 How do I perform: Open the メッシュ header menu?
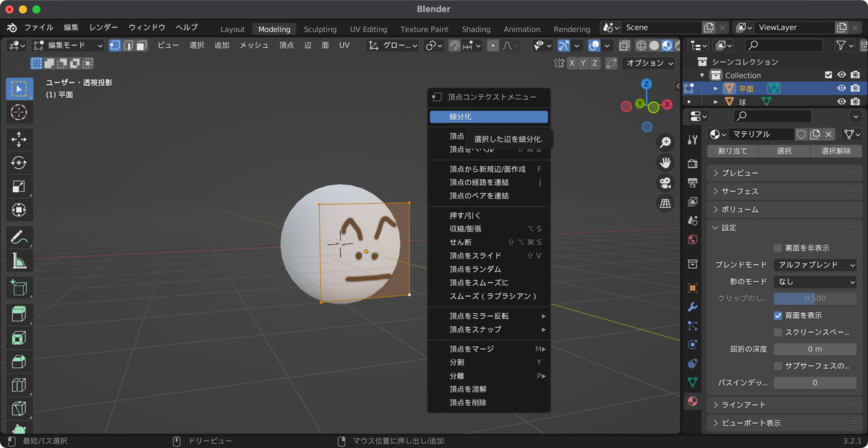tap(254, 46)
